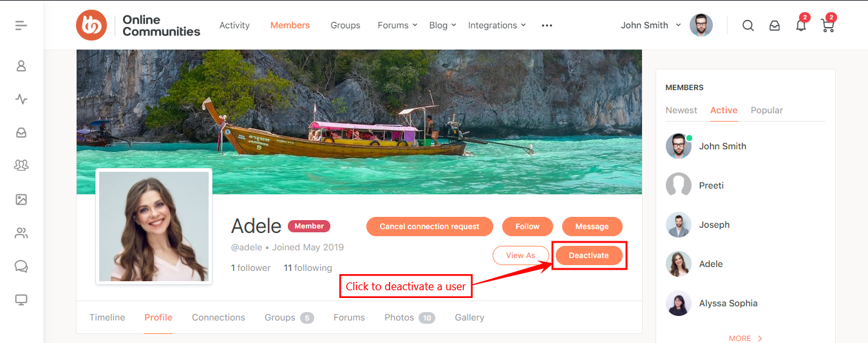Open the Photos tab with count 10

(x=410, y=317)
